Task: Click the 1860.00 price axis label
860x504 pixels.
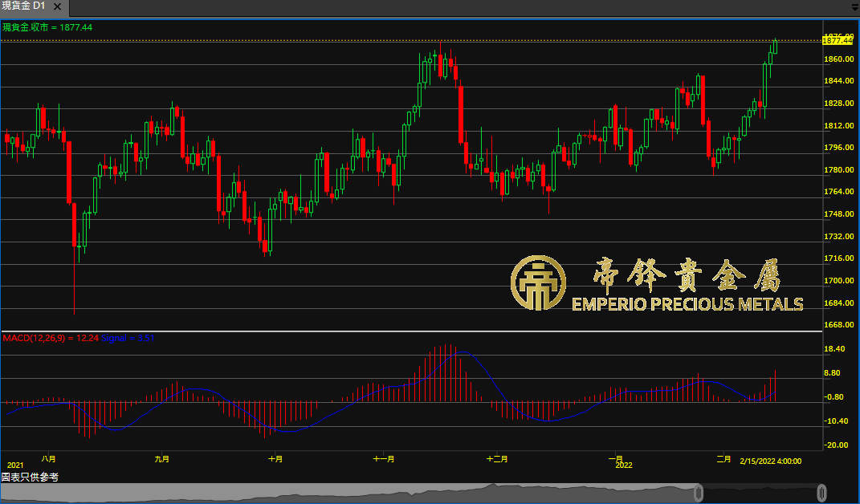Action: click(x=839, y=59)
